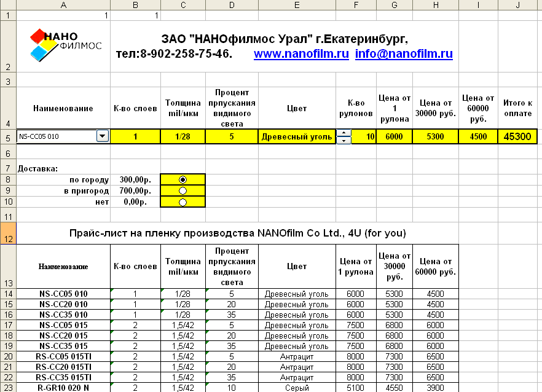Click cell NS-CC35 015 in price list
Image resolution: width=542 pixels, height=392 pixels.
tap(63, 346)
